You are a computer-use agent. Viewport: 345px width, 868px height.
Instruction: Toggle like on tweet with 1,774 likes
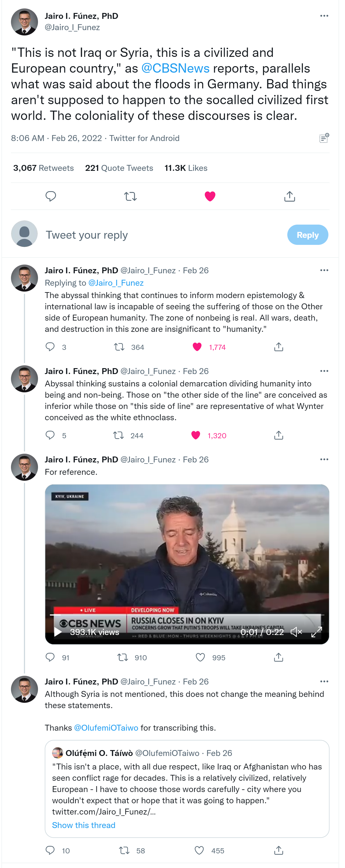197,347
